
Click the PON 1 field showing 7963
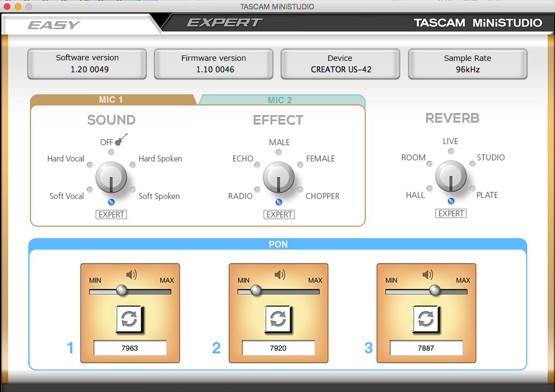point(129,348)
